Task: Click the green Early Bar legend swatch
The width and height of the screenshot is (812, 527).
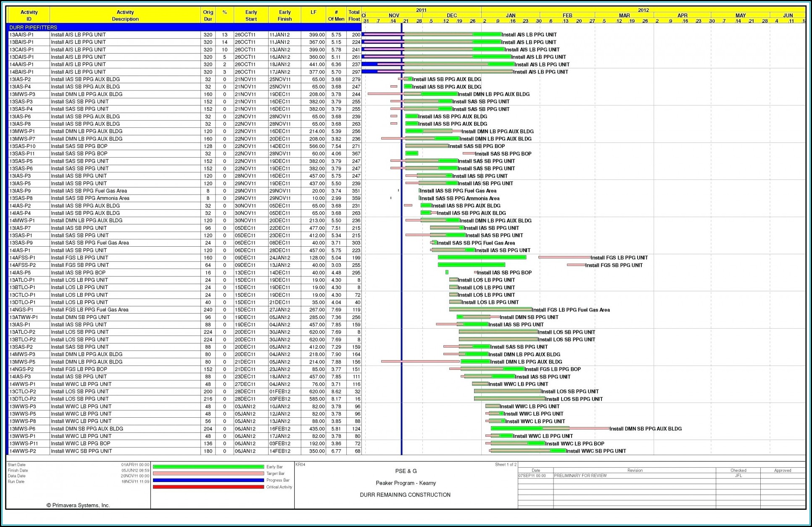Action: 208,467
